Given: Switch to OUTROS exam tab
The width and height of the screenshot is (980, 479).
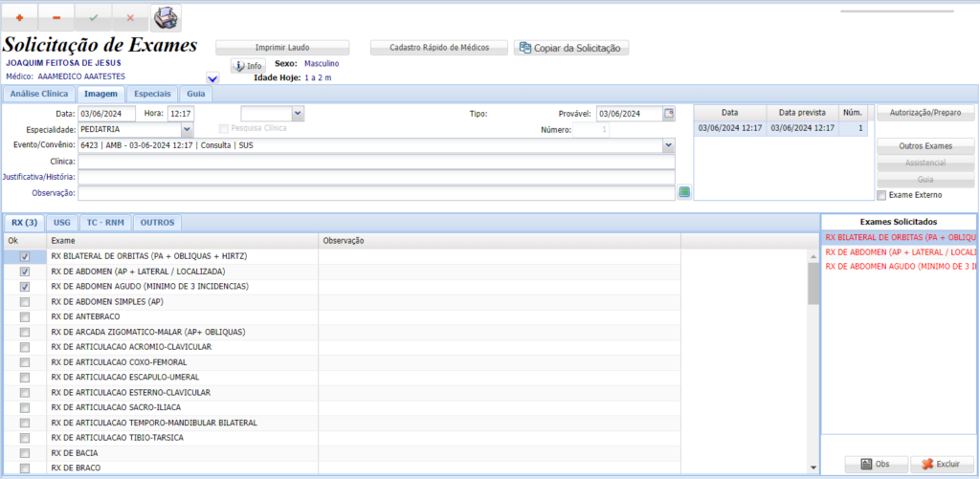Looking at the screenshot, I should [x=157, y=223].
